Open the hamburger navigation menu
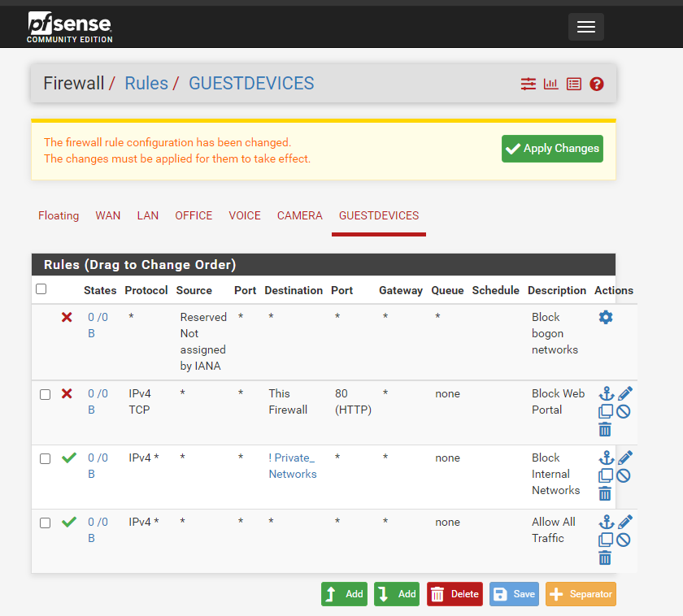 (585, 27)
